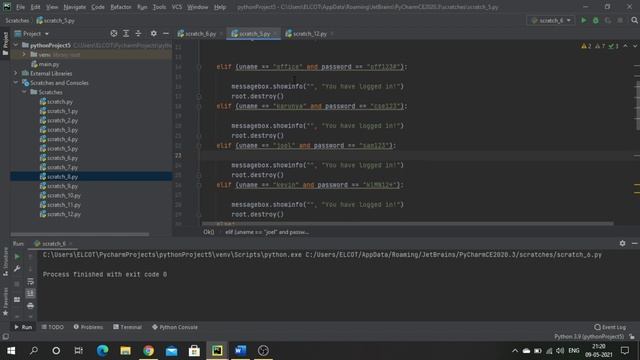Open the Navigate menu
Viewport: 640px width, 360px height.
[x=75, y=7]
